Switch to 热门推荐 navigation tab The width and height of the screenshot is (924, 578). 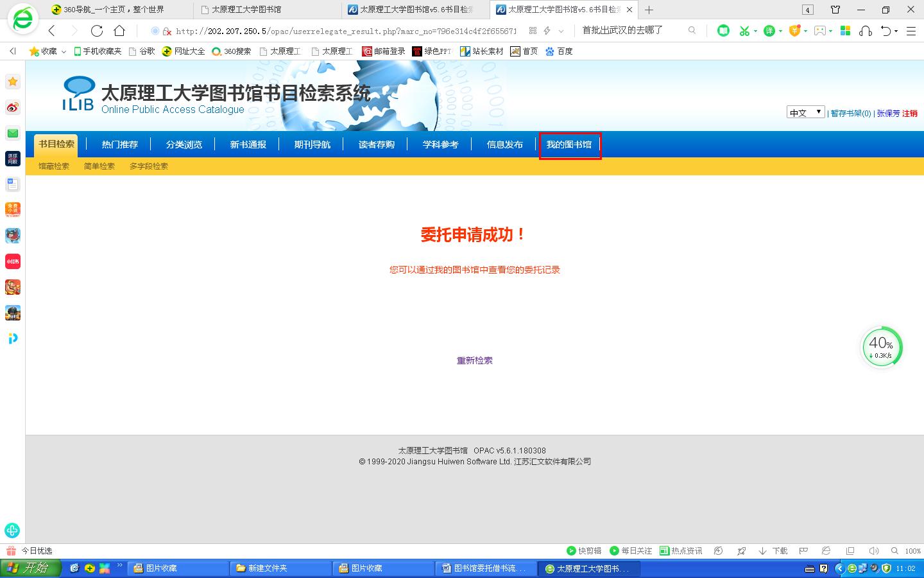click(120, 144)
